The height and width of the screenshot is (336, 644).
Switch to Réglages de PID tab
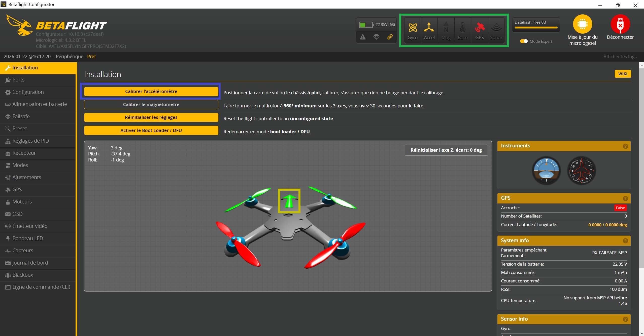(30, 141)
